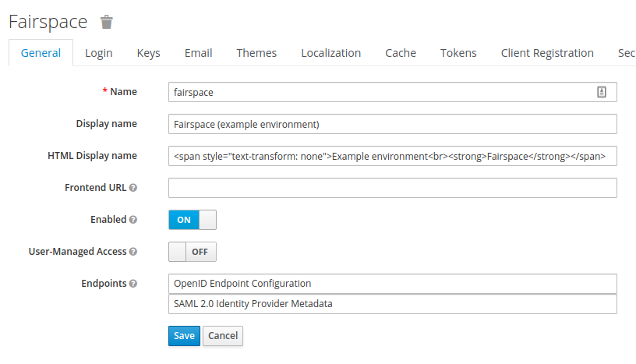The height and width of the screenshot is (364, 636).
Task: Click the Frontend URL label
Action: click(96, 188)
